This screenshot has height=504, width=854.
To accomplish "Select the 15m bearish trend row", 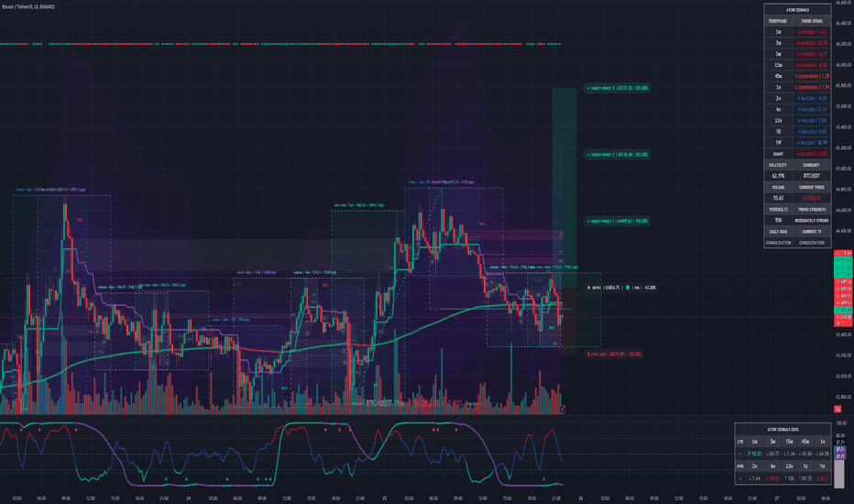I will click(797, 65).
